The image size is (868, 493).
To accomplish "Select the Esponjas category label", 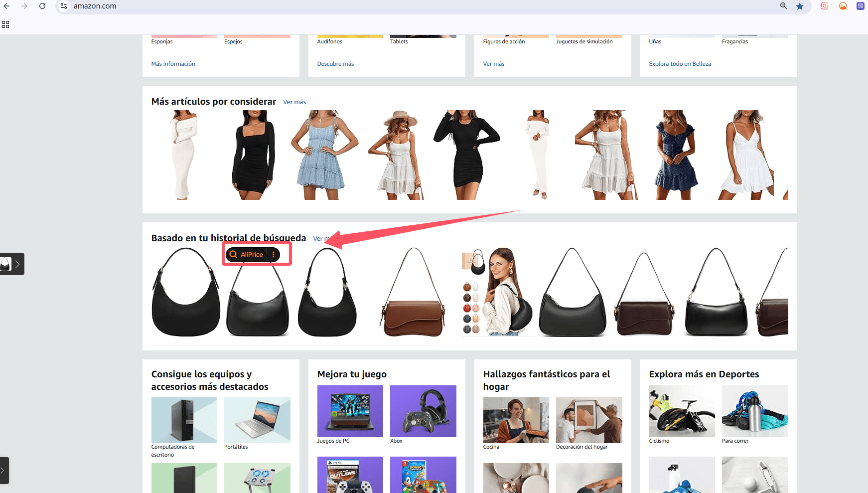I will pos(162,41).
